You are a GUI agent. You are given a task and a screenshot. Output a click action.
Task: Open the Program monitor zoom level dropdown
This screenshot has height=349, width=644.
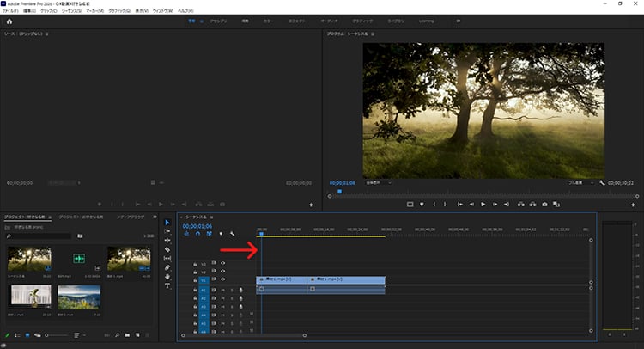(378, 183)
